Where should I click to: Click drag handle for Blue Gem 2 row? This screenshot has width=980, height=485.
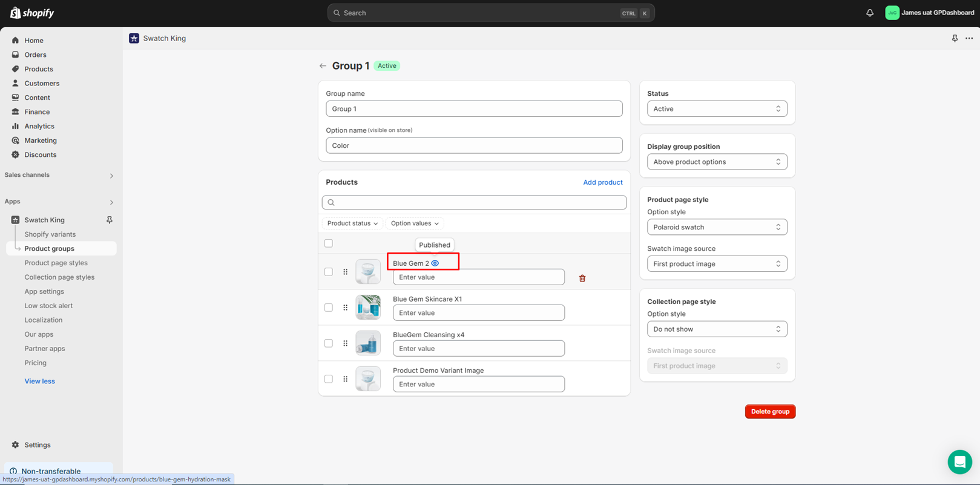pos(346,272)
